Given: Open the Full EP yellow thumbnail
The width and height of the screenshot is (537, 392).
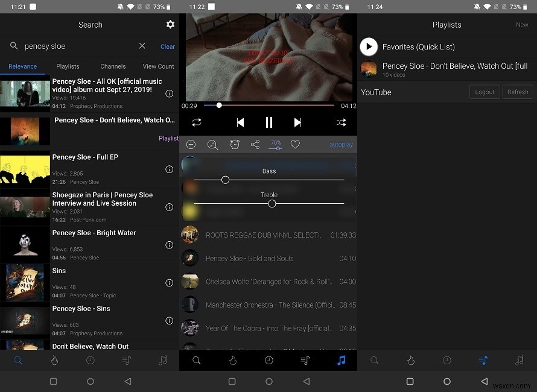Looking at the screenshot, I should point(25,169).
